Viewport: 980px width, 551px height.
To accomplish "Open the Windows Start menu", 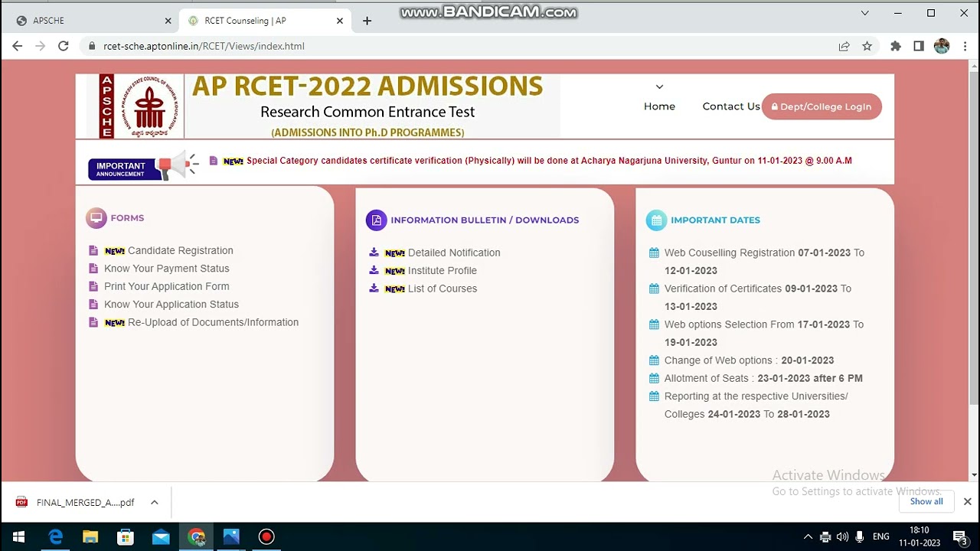I will tap(18, 536).
